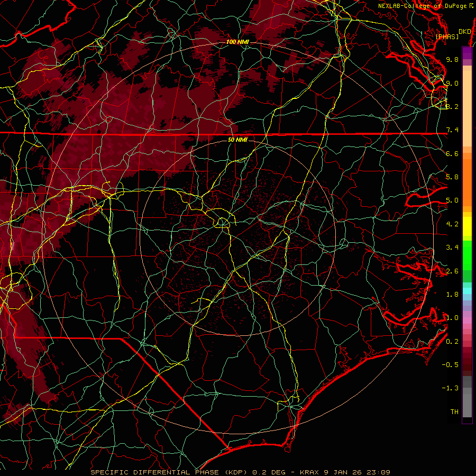476x476 pixels.
Task: Click the TH threshold label on the scale
Action: 454,412
